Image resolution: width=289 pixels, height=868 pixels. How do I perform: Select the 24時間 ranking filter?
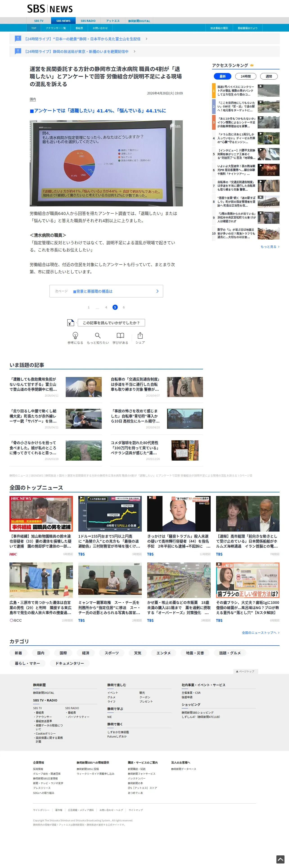click(246, 76)
